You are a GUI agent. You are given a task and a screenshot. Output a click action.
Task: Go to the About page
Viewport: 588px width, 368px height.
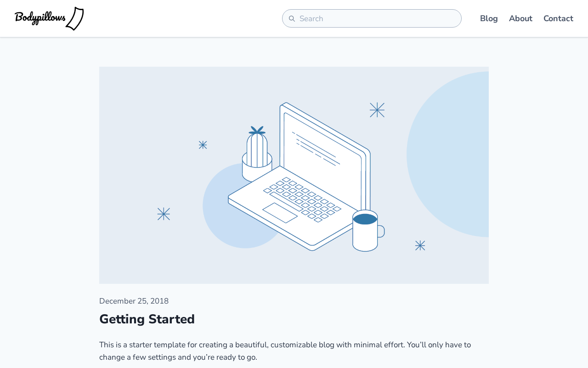[x=520, y=19]
